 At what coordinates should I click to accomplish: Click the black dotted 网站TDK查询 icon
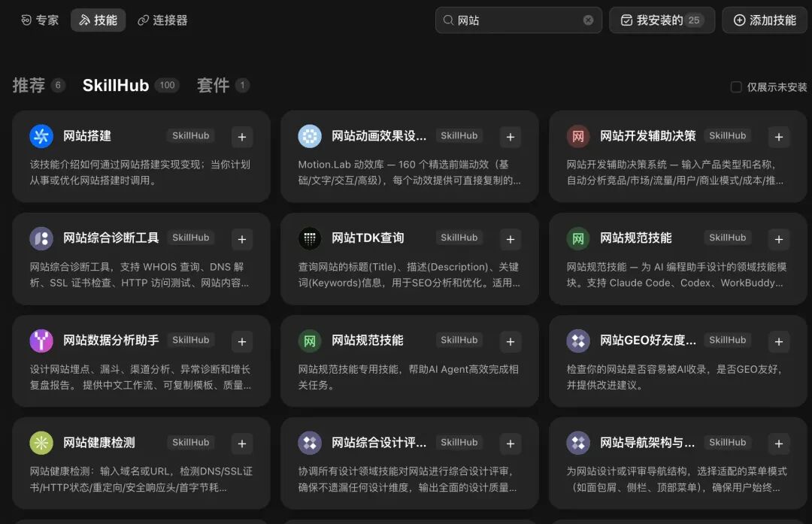(310, 239)
